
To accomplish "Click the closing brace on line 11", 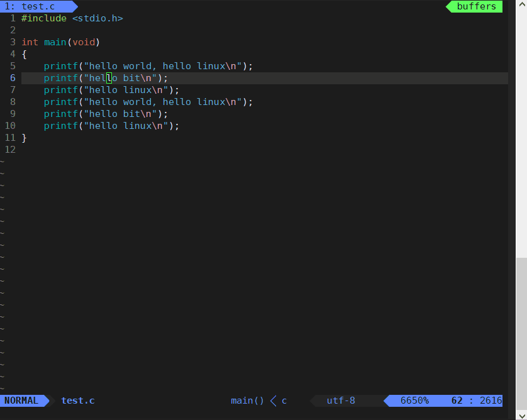I will tap(24, 138).
